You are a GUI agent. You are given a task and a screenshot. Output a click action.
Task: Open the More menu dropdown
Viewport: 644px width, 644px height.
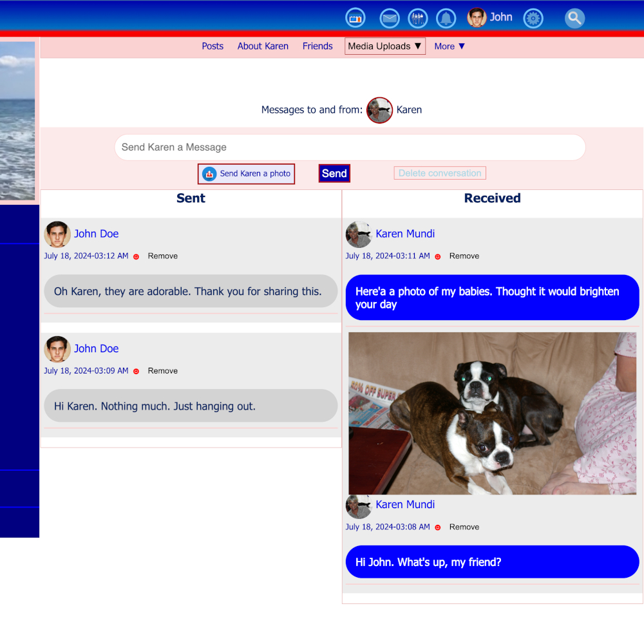click(x=449, y=46)
